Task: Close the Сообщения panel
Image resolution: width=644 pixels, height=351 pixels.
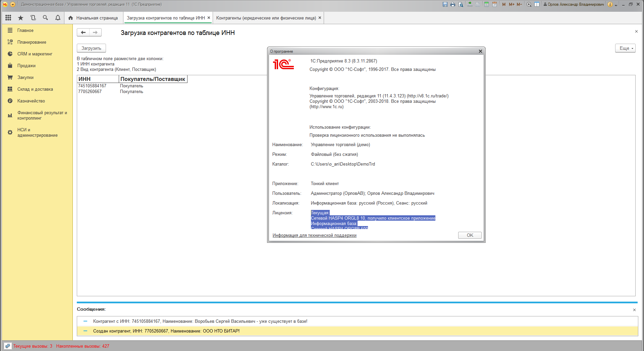Action: 634,310
